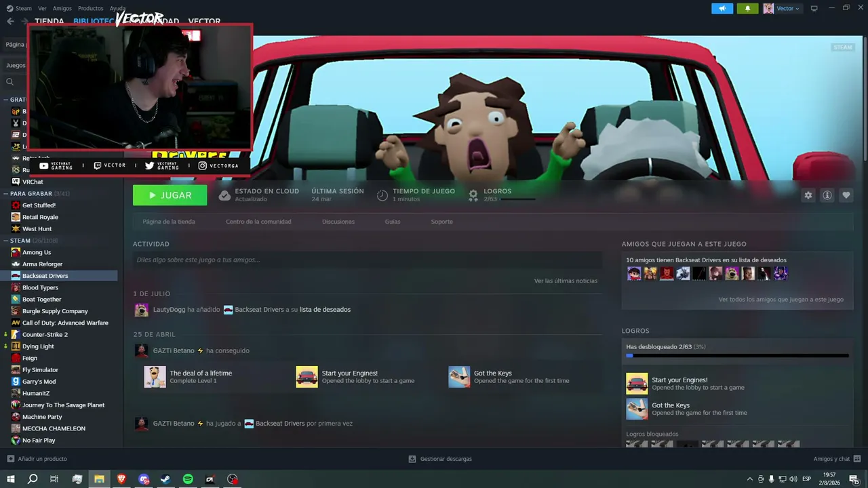Click the library search magnifier icon
This screenshot has width=868, height=488.
tap(10, 82)
